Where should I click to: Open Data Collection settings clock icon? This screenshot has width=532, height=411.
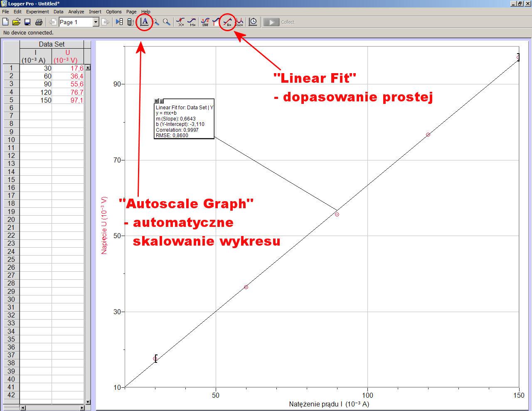[253, 22]
